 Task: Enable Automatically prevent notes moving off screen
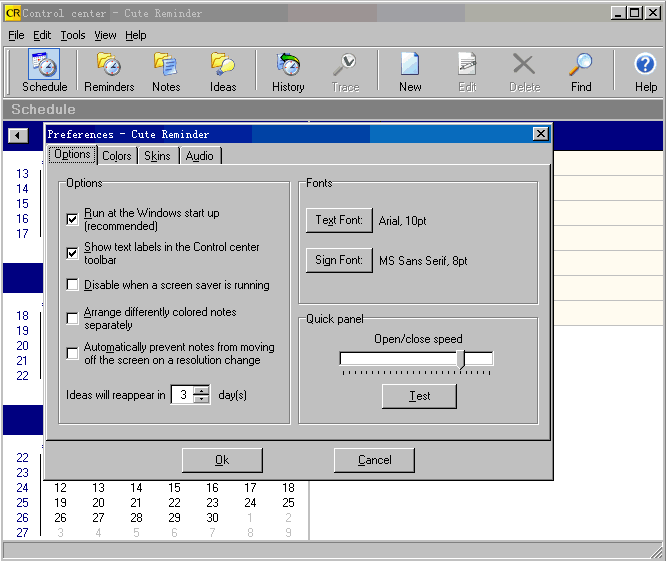(x=73, y=353)
